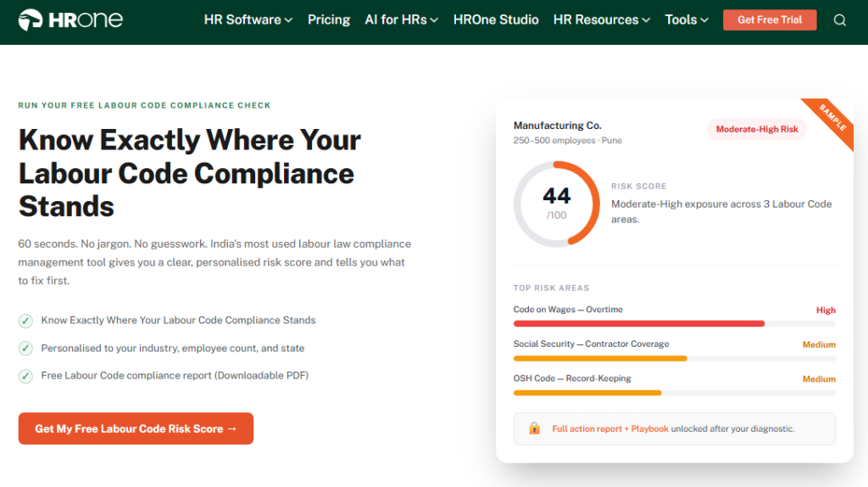Click checkmark icon beside 'Know Exactly Where' bullet

click(x=25, y=321)
